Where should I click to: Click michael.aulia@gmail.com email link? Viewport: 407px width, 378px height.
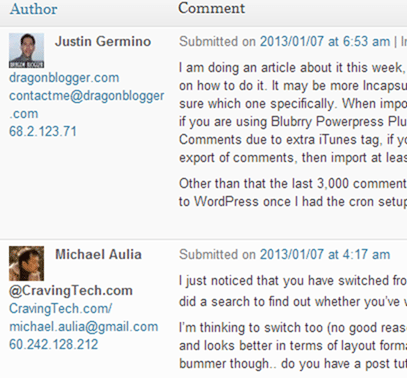pos(84,327)
